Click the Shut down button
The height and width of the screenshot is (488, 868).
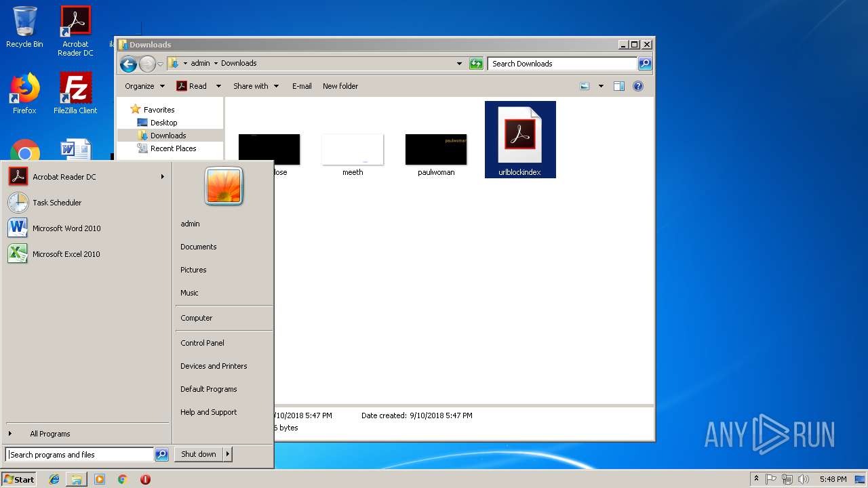tap(199, 455)
